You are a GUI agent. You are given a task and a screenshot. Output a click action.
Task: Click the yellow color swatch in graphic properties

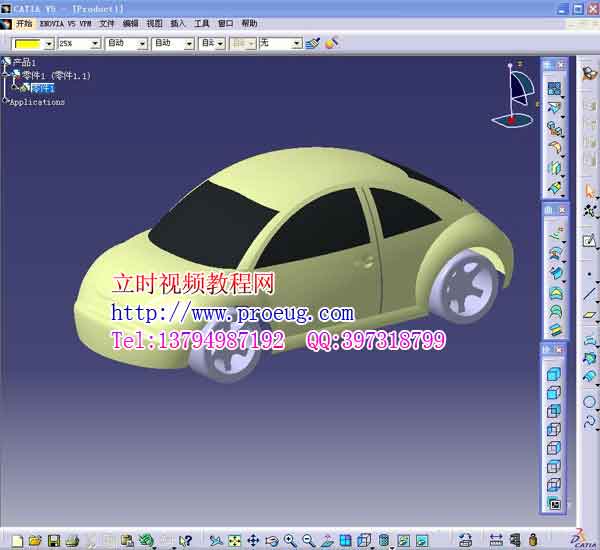point(28,44)
